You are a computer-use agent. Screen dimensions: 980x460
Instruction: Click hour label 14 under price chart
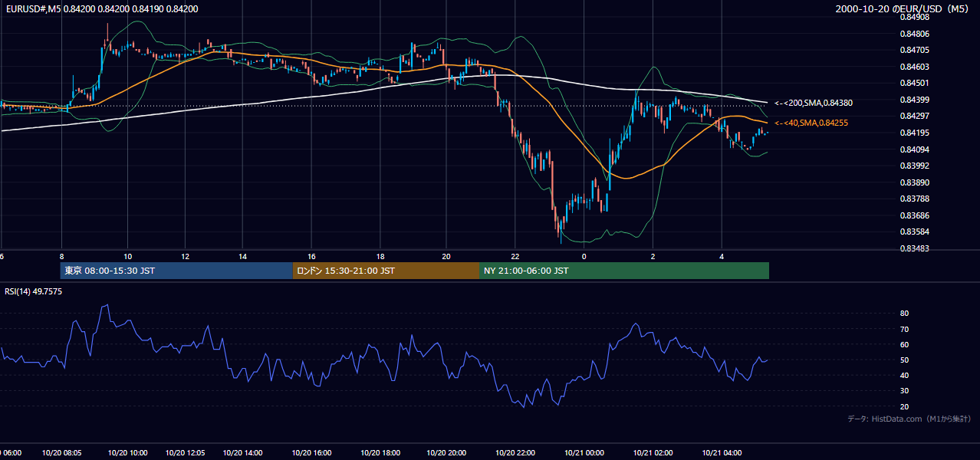pos(242,256)
